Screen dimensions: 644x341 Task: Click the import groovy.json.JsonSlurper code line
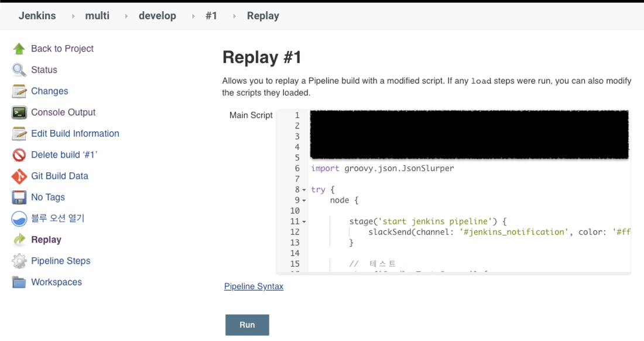pyautogui.click(x=382, y=168)
